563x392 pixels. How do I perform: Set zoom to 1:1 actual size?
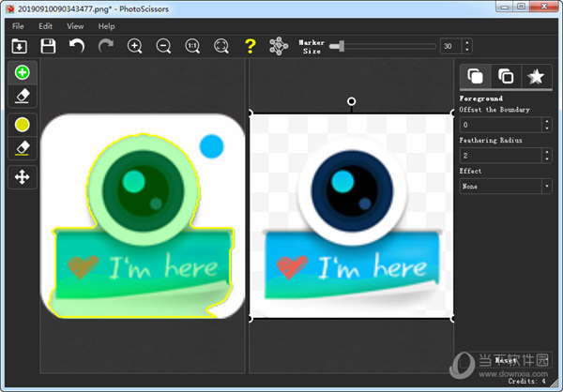coord(192,46)
